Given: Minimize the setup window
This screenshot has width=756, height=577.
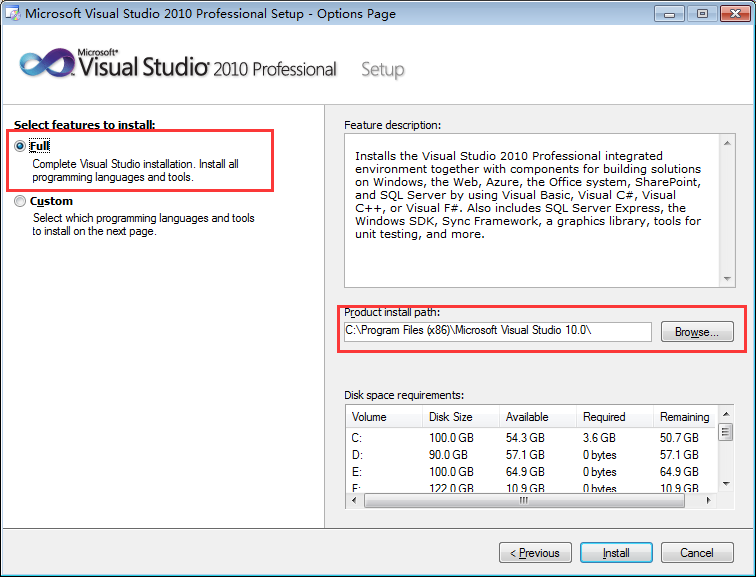Looking at the screenshot, I should (671, 13).
